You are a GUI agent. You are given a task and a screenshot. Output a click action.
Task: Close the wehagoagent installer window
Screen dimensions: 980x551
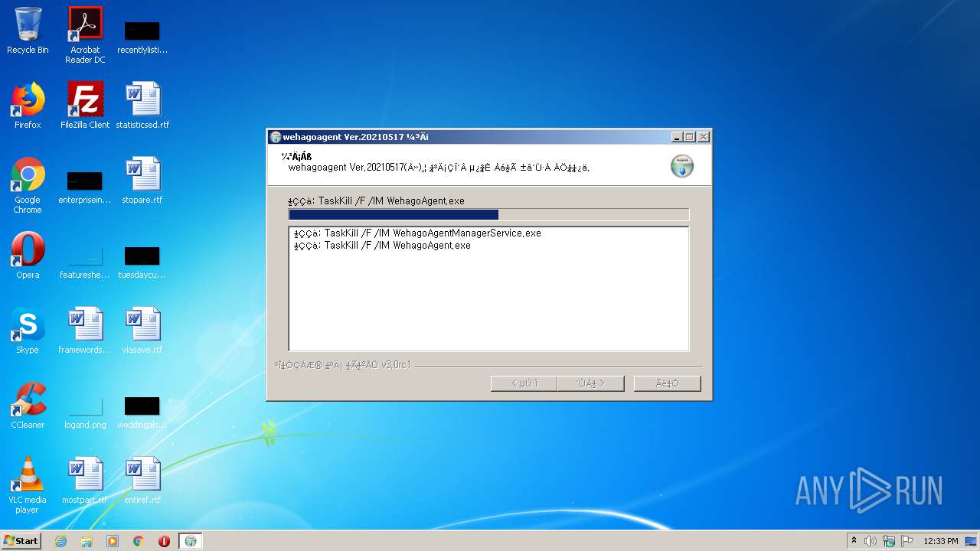pos(703,137)
